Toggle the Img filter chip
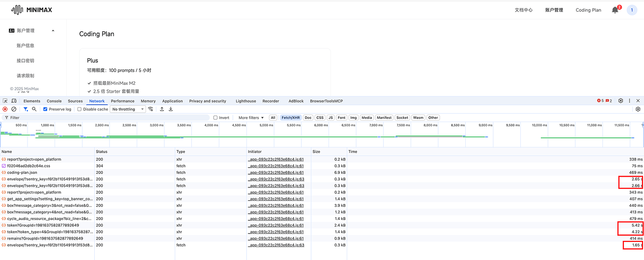The image size is (644, 260). tap(354, 117)
